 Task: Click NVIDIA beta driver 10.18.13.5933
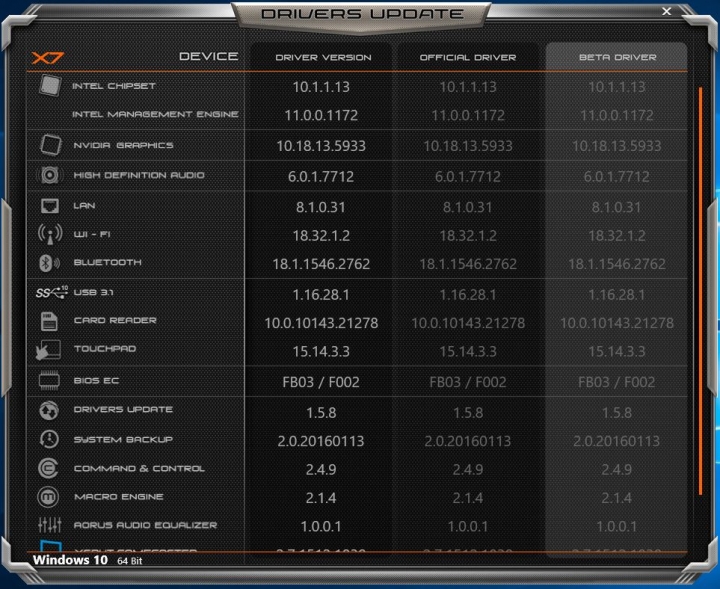617,146
